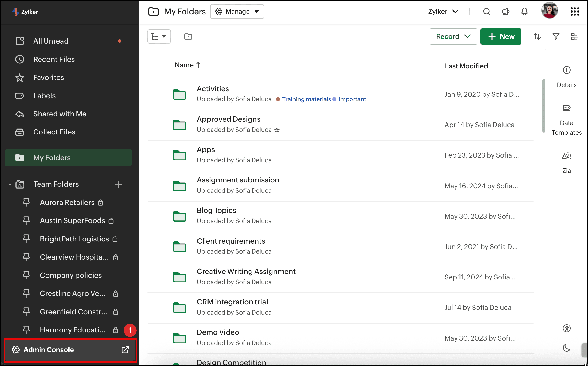Open the search magnifier icon

(487, 12)
